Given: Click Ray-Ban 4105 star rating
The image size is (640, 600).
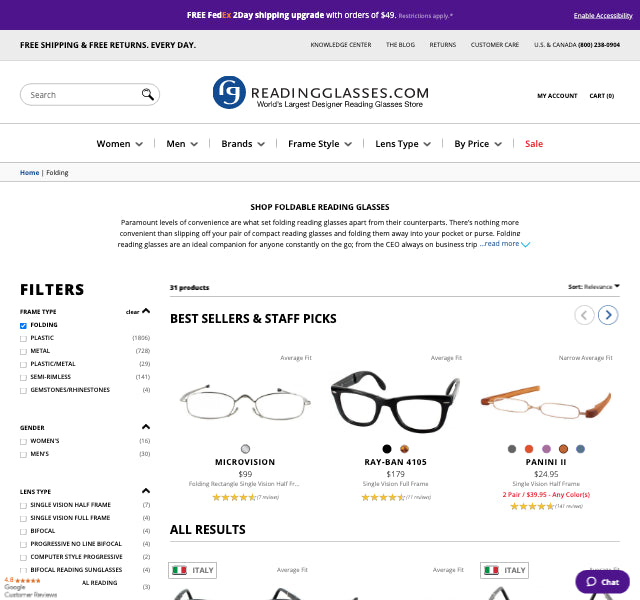Looking at the screenshot, I should click(383, 497).
